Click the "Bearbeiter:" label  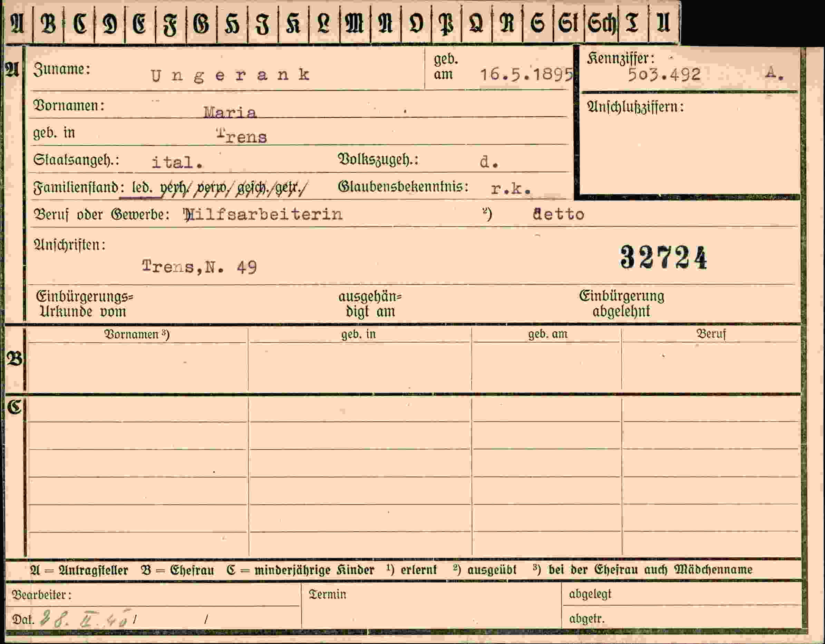tap(41, 595)
